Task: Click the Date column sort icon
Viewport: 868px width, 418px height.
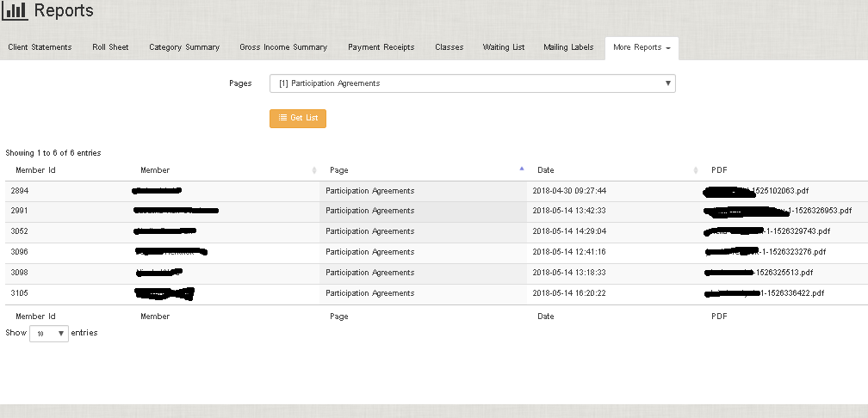Action: click(695, 170)
